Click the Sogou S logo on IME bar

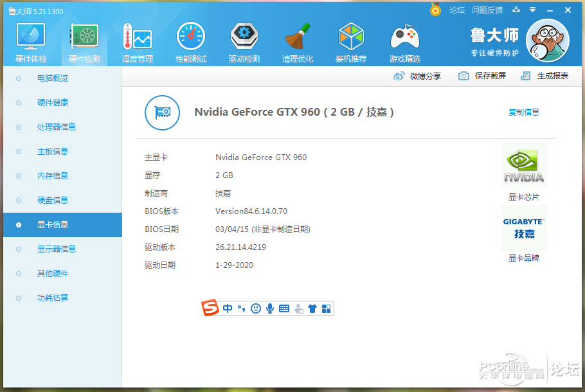pos(210,308)
